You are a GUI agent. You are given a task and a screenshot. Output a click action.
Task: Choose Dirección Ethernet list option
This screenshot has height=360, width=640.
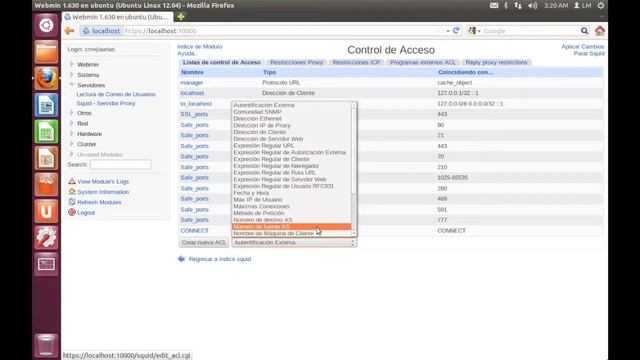point(291,118)
